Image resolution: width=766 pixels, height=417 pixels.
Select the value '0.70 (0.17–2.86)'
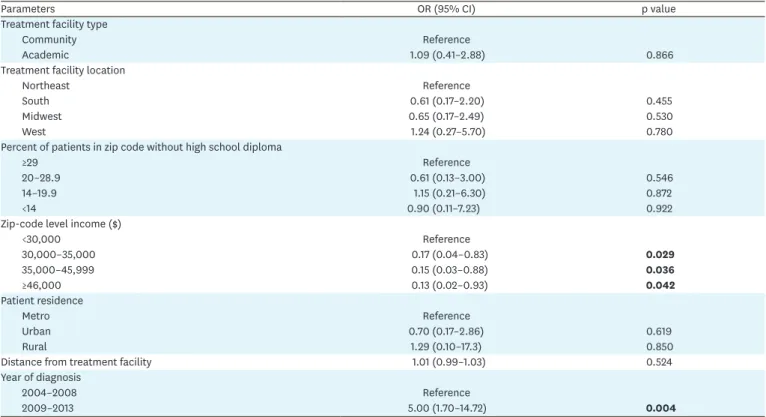click(446, 331)
